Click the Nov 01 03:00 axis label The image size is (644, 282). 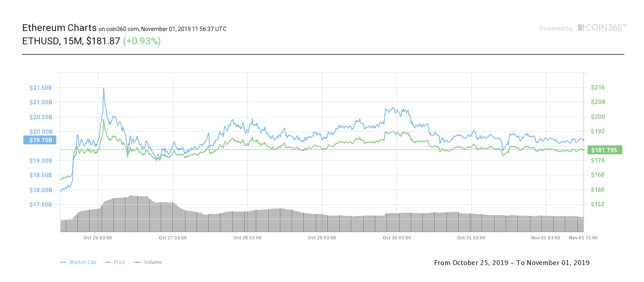[546, 238]
